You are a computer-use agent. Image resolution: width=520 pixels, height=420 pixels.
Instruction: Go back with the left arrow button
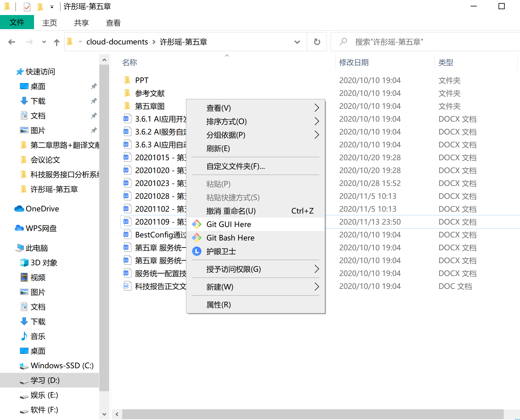pos(12,42)
